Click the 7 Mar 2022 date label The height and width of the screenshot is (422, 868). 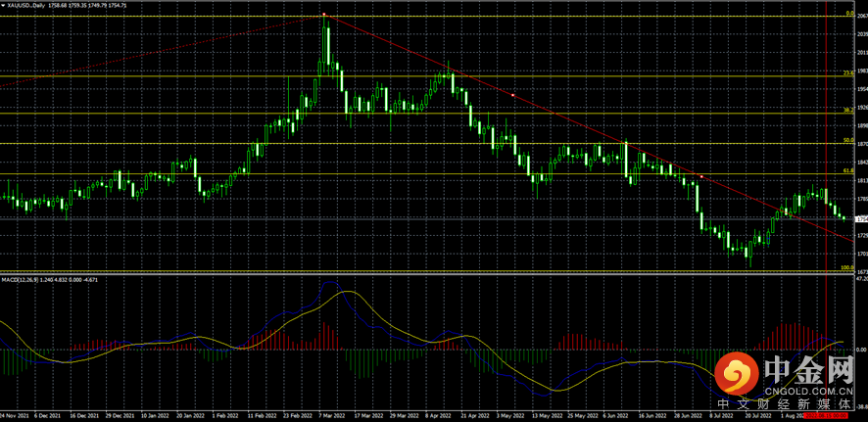pos(330,414)
